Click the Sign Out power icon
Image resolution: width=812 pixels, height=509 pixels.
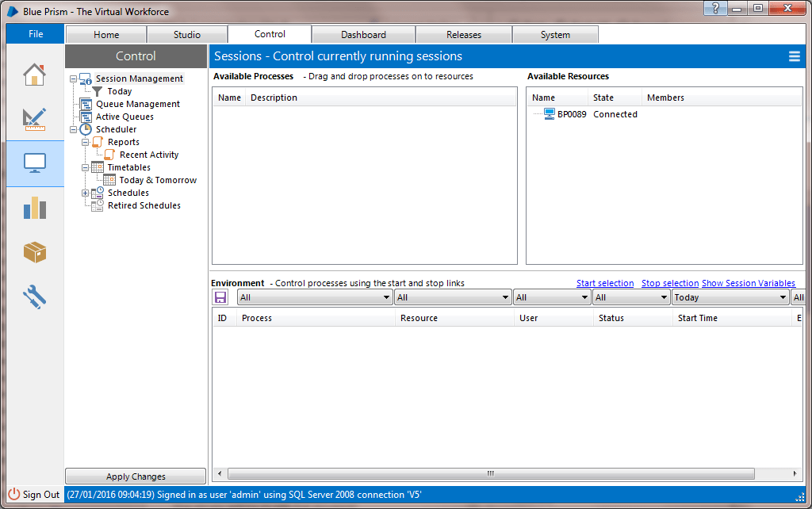coord(14,494)
